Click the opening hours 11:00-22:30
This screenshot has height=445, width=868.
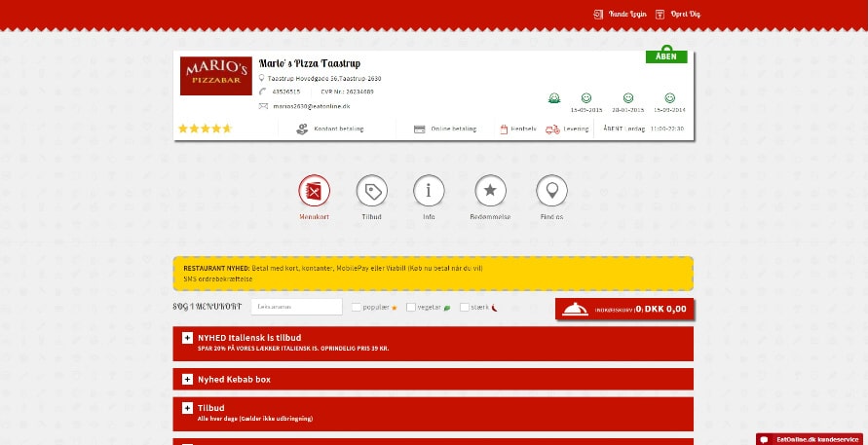point(667,129)
